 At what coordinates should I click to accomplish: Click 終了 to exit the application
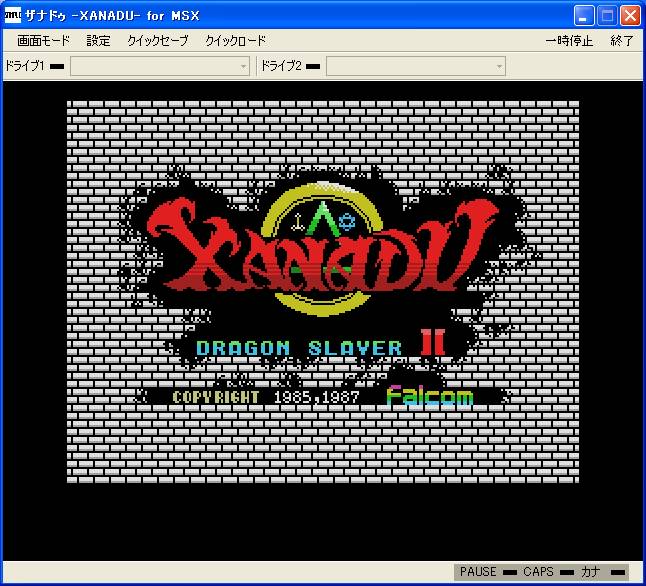coord(622,41)
